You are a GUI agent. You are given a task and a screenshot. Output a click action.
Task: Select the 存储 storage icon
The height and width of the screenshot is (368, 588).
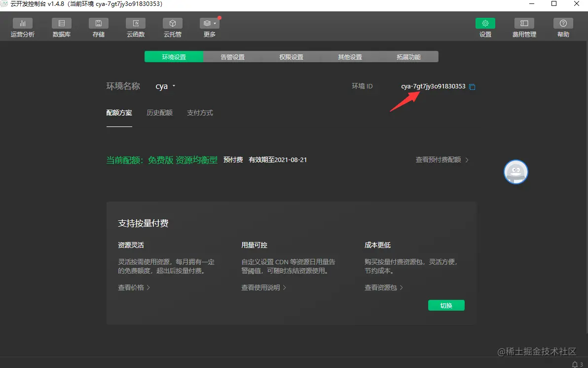tap(98, 27)
